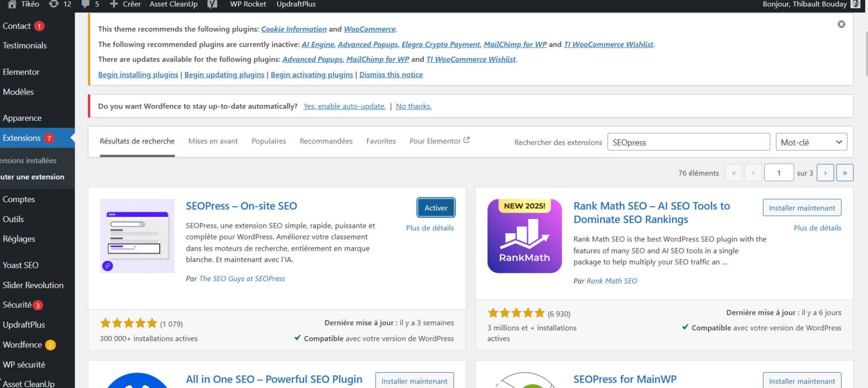Install All in One SEO now
The height and width of the screenshot is (388, 868).
coord(414,380)
